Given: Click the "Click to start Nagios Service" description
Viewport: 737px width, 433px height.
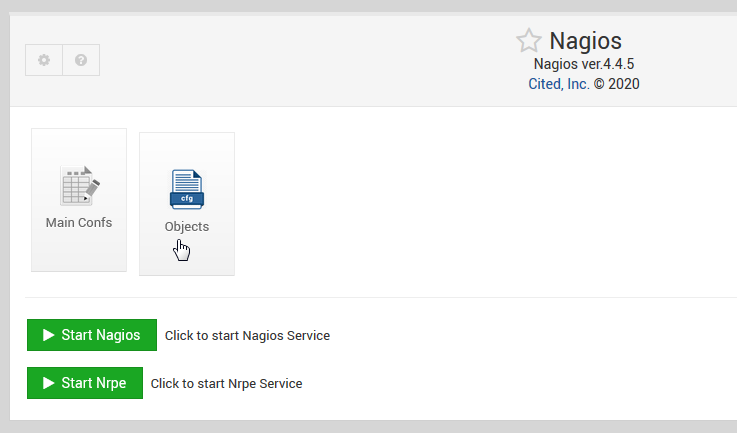Looking at the screenshot, I should 247,336.
